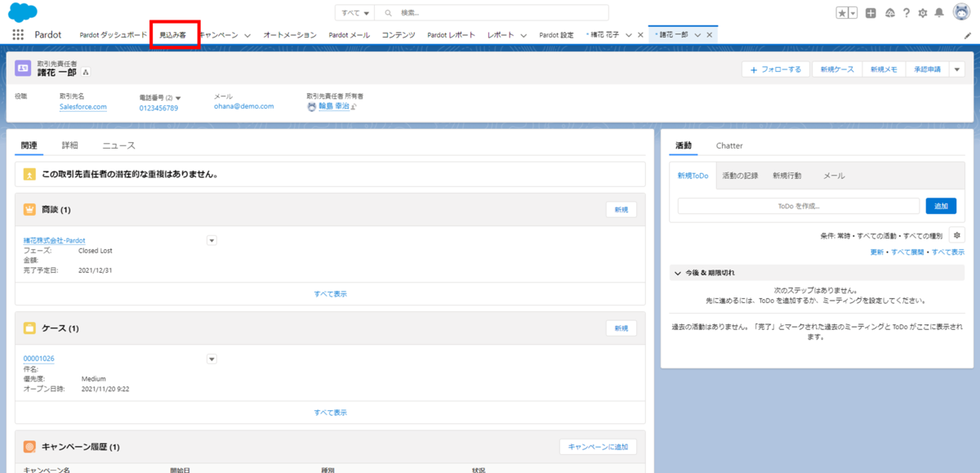Click the すべて展開 link
This screenshot has width=980, height=473.
click(908, 252)
